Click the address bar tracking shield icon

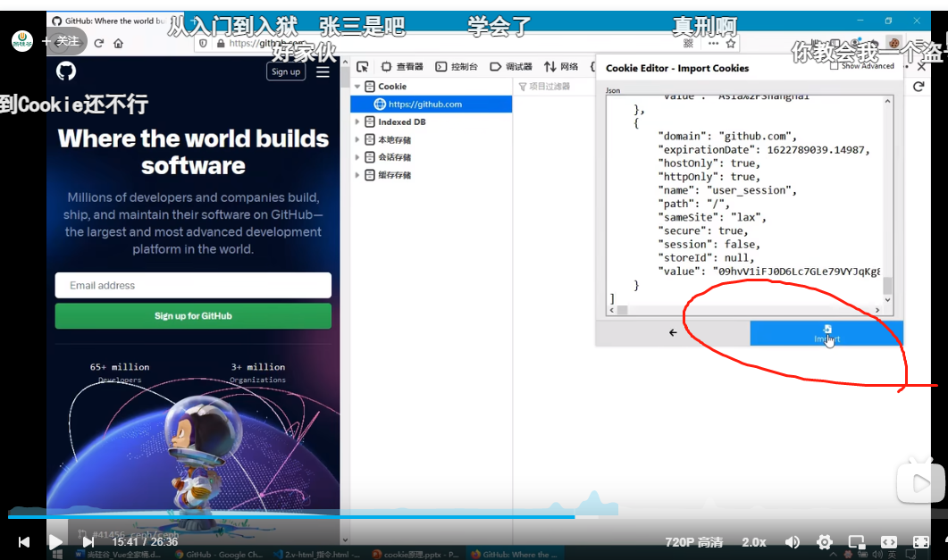[203, 44]
